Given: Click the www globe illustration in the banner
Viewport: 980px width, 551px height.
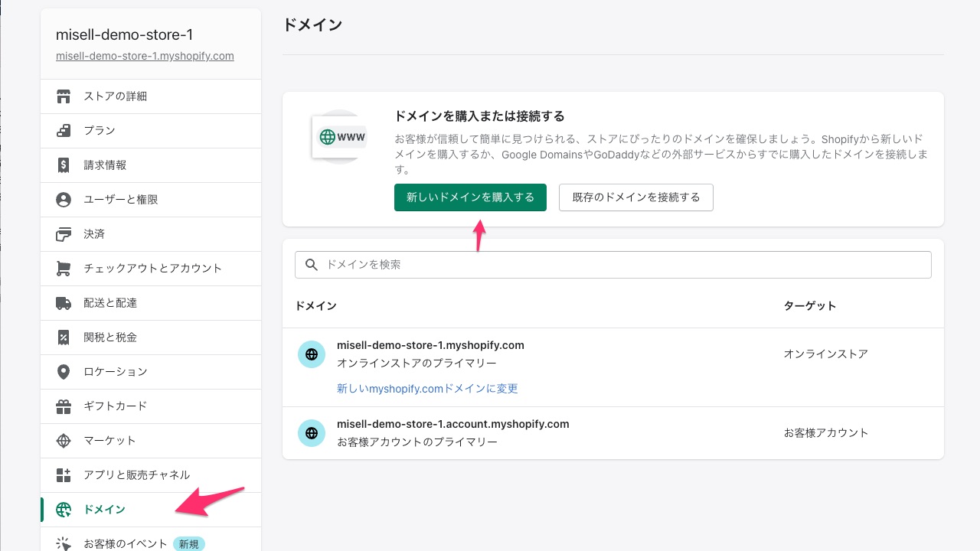Looking at the screenshot, I should (x=339, y=138).
